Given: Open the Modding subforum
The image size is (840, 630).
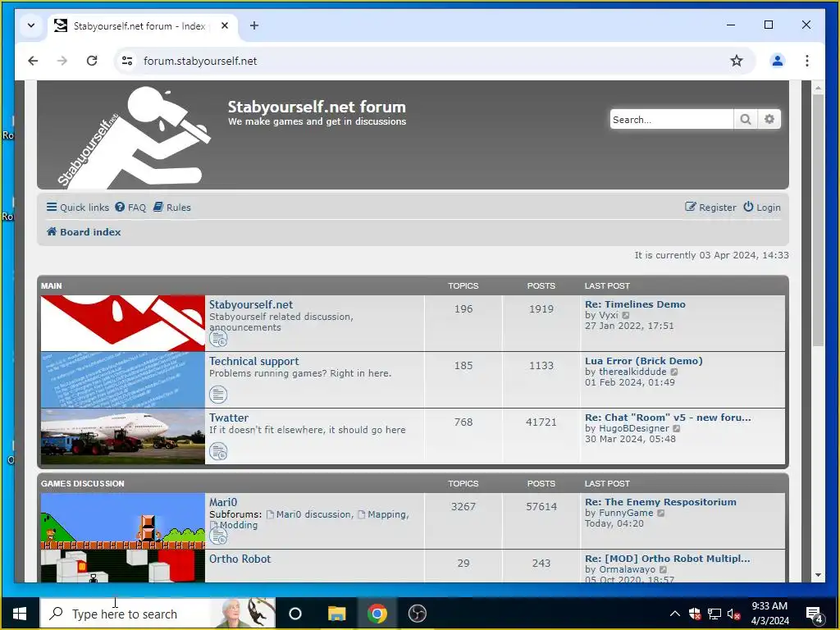Looking at the screenshot, I should click(x=239, y=525).
